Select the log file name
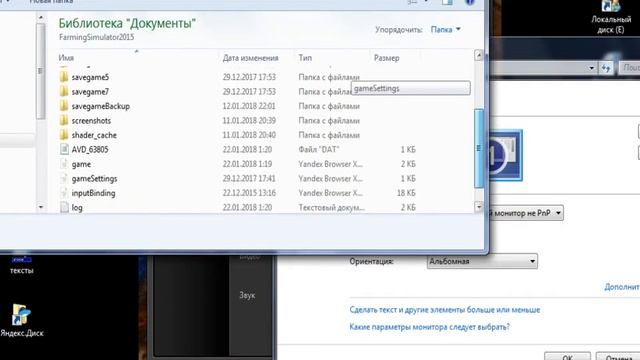The image size is (640, 360). [77, 208]
